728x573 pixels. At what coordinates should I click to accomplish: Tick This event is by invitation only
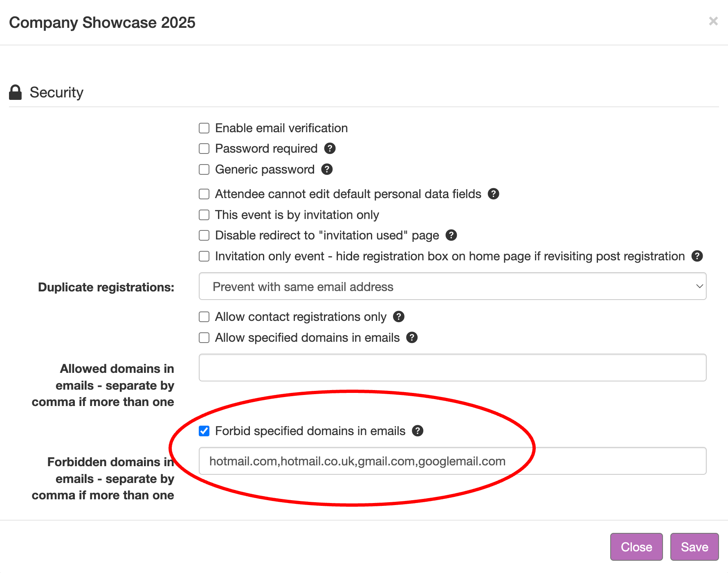[x=204, y=215]
